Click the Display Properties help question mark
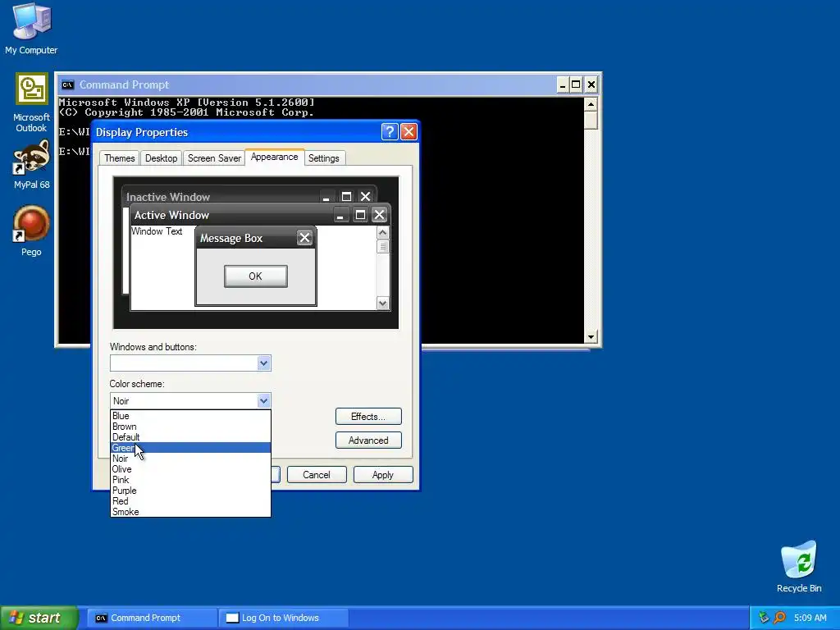 click(390, 132)
